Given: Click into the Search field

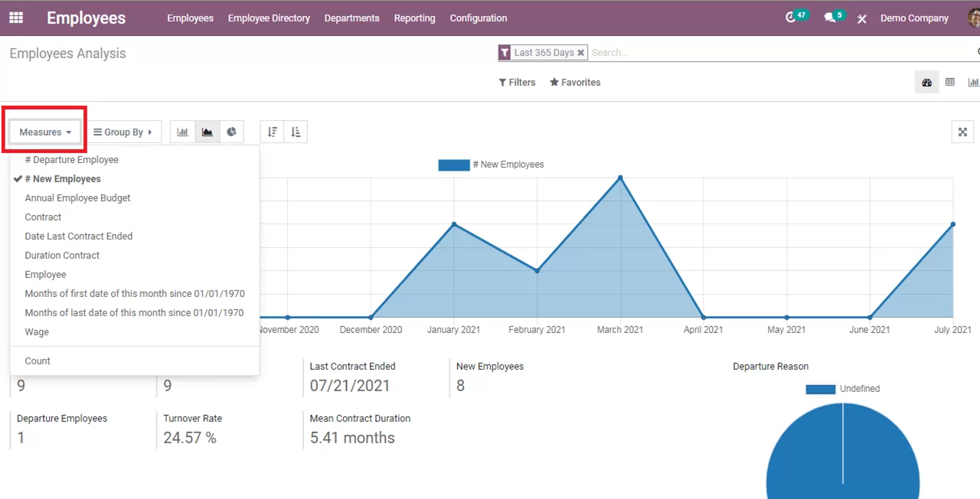Looking at the screenshot, I should tap(781, 53).
